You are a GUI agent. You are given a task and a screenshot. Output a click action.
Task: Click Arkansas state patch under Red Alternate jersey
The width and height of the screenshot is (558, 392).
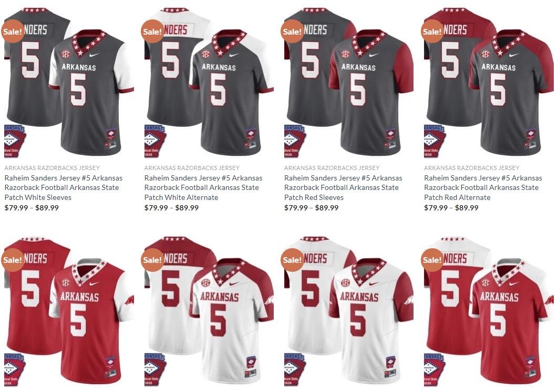pos(435,141)
